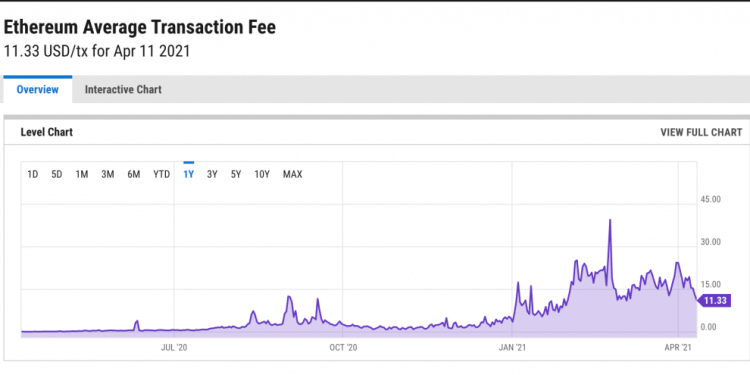750x375 pixels.
Task: Click the JAN '21 axis label
Action: coord(512,347)
